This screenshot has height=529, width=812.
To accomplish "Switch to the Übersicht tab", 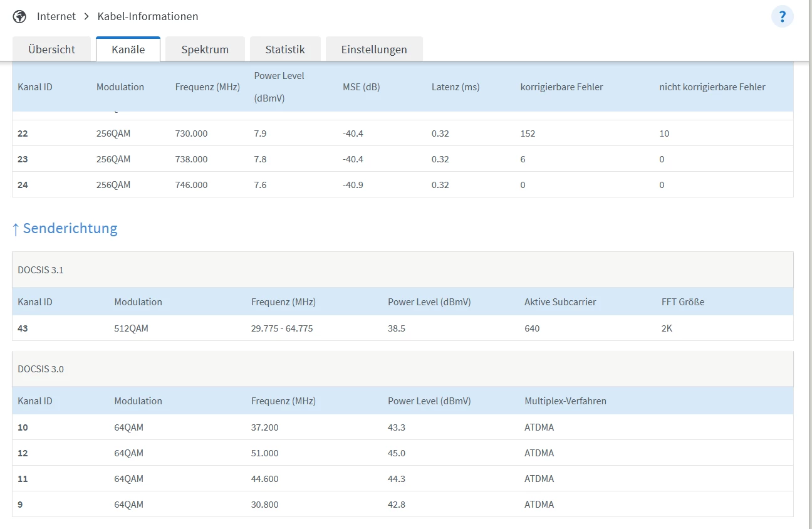I will 51,50.
